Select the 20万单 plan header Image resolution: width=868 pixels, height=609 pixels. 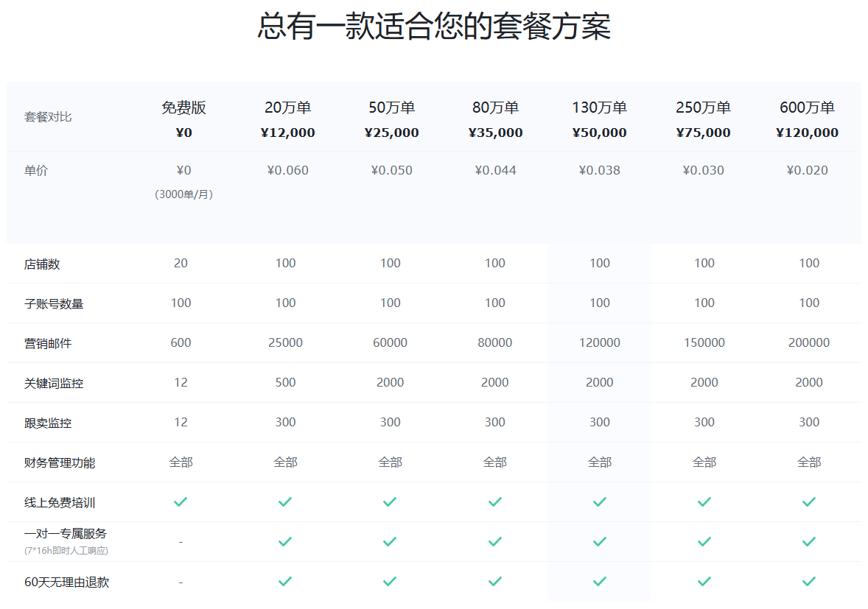coord(288,108)
